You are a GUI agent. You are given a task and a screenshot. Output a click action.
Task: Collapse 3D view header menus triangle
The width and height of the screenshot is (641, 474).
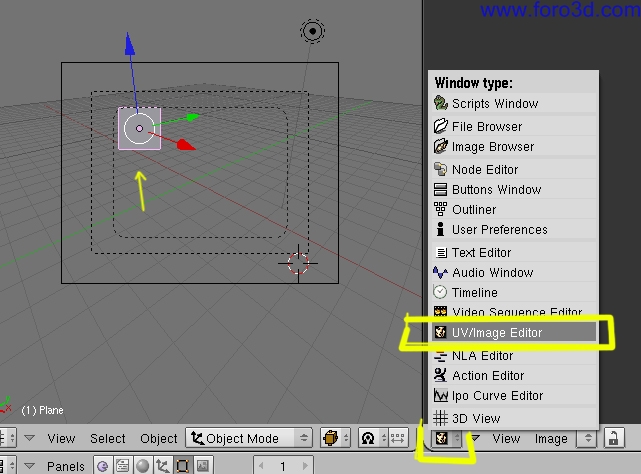(x=29, y=438)
